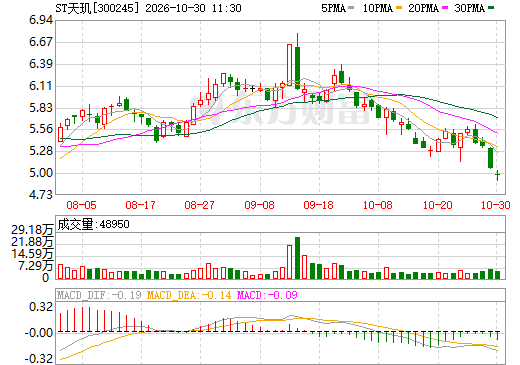This screenshot has width=520, height=365.
Task: Select the 09-08 date label
Action: pos(259,205)
